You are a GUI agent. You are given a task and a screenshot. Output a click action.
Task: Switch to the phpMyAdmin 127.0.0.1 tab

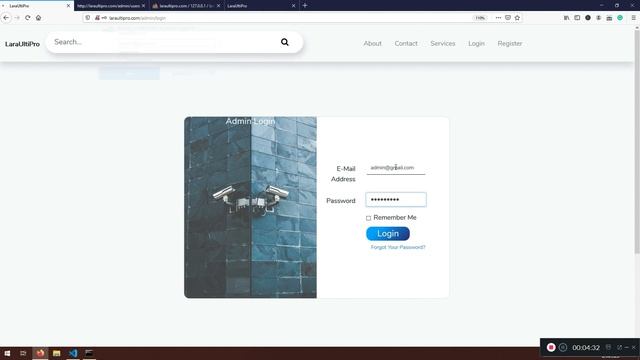click(x=186, y=6)
